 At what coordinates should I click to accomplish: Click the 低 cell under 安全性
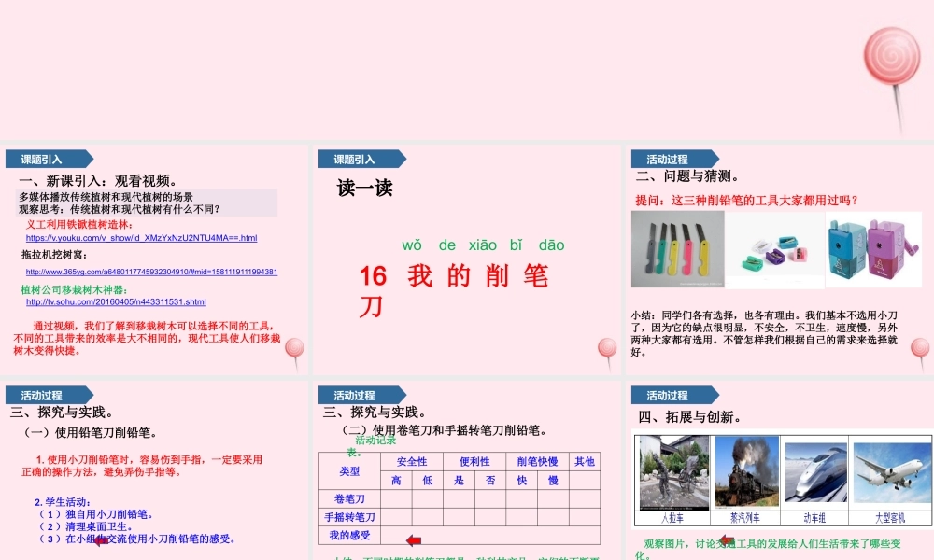[x=428, y=481]
